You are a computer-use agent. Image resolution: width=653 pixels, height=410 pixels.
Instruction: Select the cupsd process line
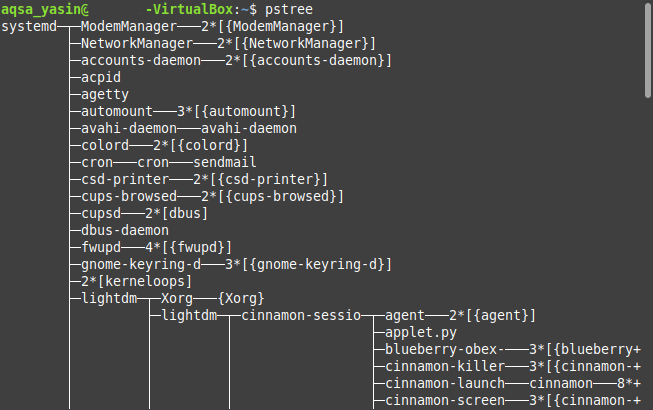101,213
